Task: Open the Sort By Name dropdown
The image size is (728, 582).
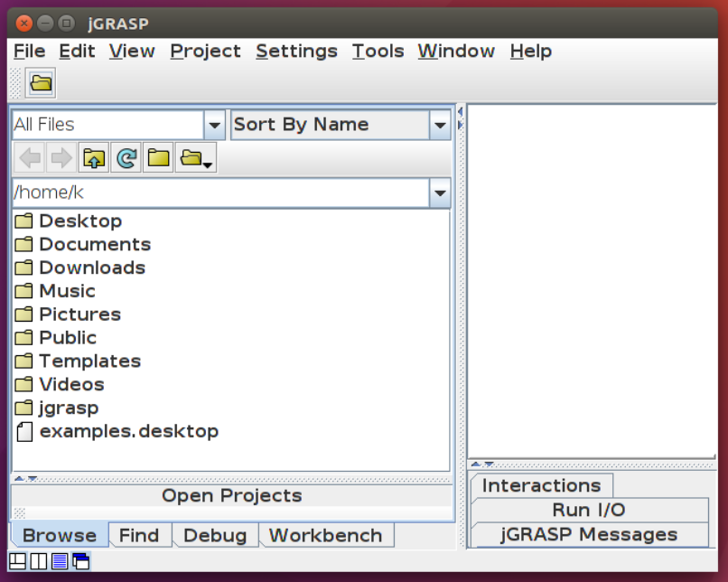Action: 440,125
